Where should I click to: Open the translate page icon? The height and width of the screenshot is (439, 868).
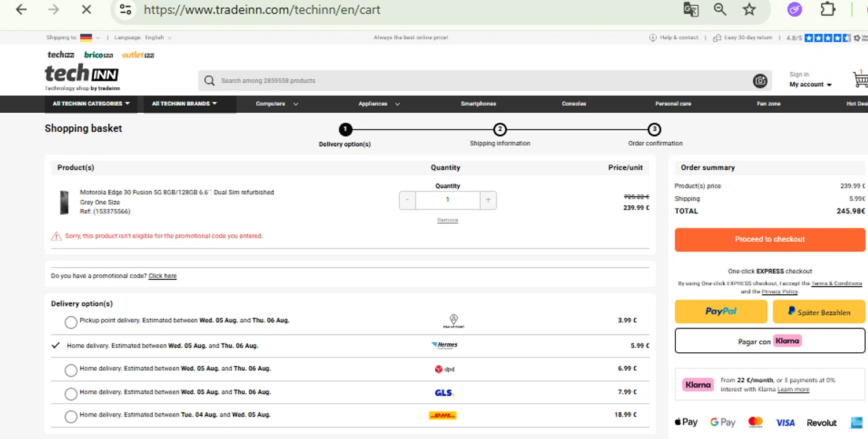point(691,10)
